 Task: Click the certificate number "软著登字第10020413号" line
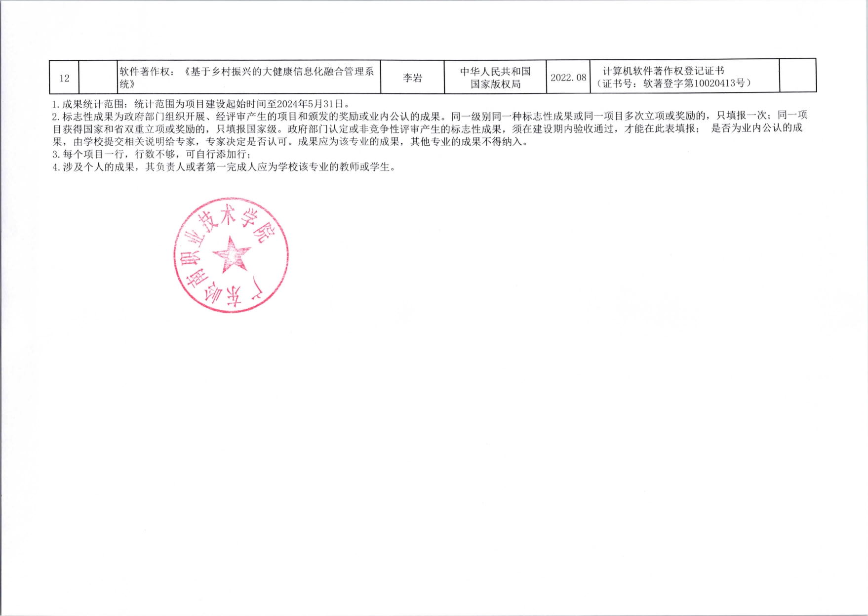(674, 83)
